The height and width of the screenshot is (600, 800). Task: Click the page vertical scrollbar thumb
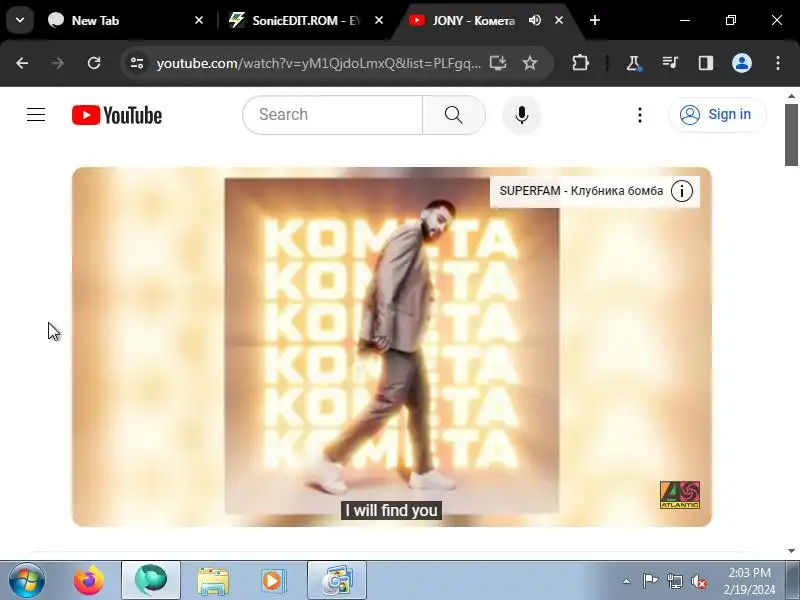click(791, 135)
